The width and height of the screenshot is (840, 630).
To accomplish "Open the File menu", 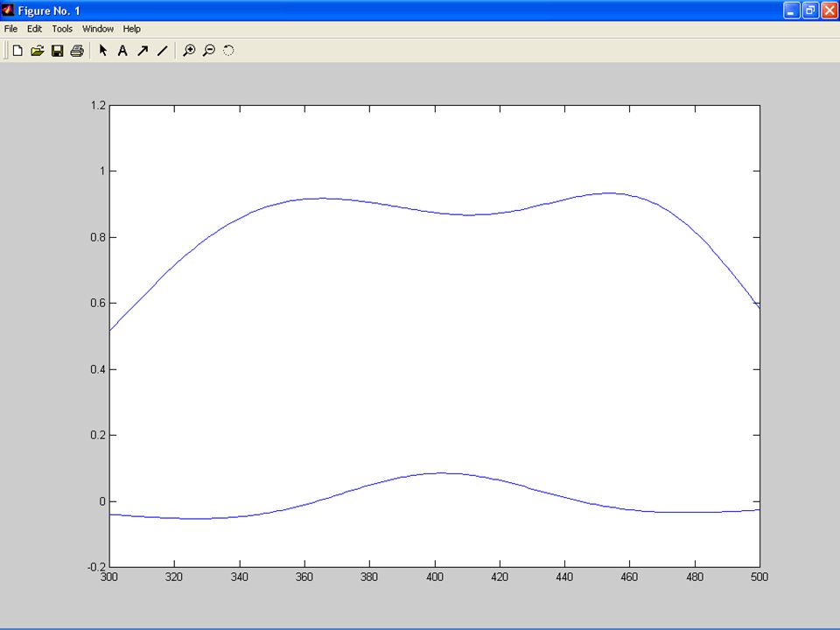I will [x=10, y=29].
